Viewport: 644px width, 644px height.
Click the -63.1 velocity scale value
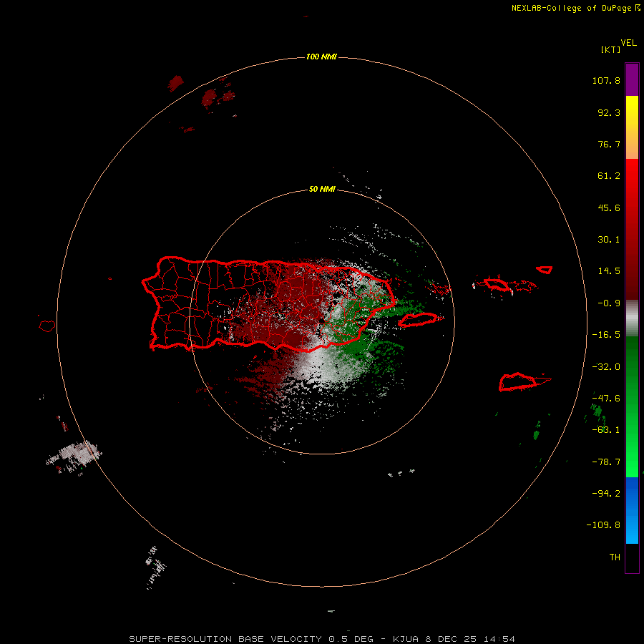pos(606,430)
